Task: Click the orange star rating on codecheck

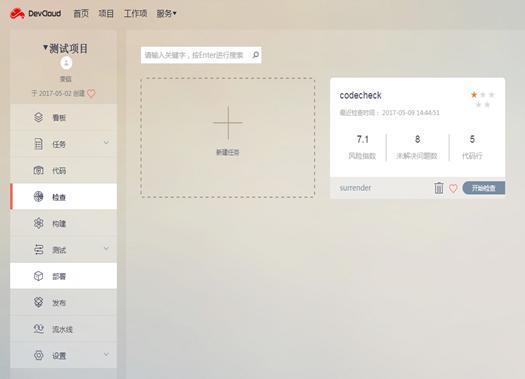Action: [x=474, y=95]
